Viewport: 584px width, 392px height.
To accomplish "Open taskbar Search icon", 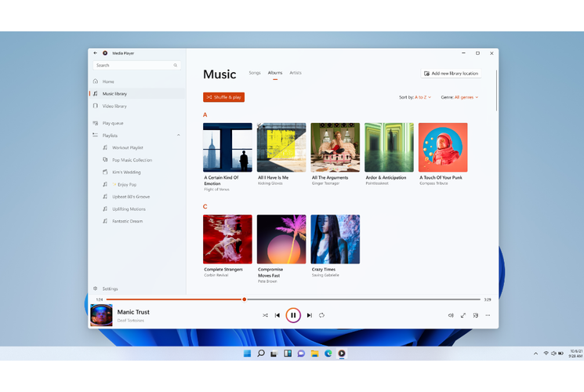I will coord(261,354).
